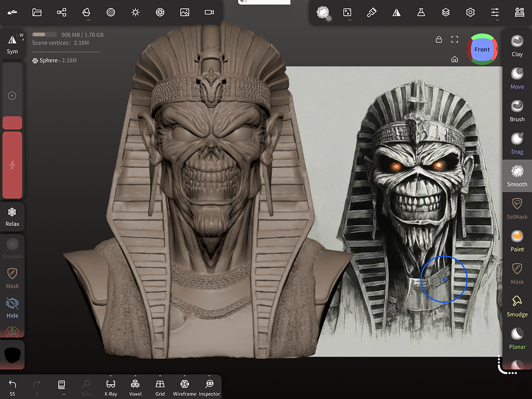This screenshot has width=532, height=399.
Task: Open the Lighting sun menu
Action: (x=135, y=12)
